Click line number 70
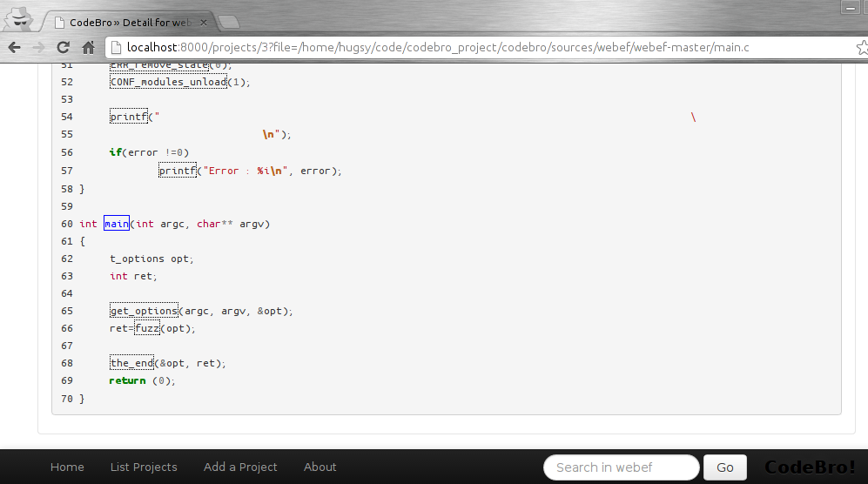Viewport: 868px width, 484px height. coord(67,399)
